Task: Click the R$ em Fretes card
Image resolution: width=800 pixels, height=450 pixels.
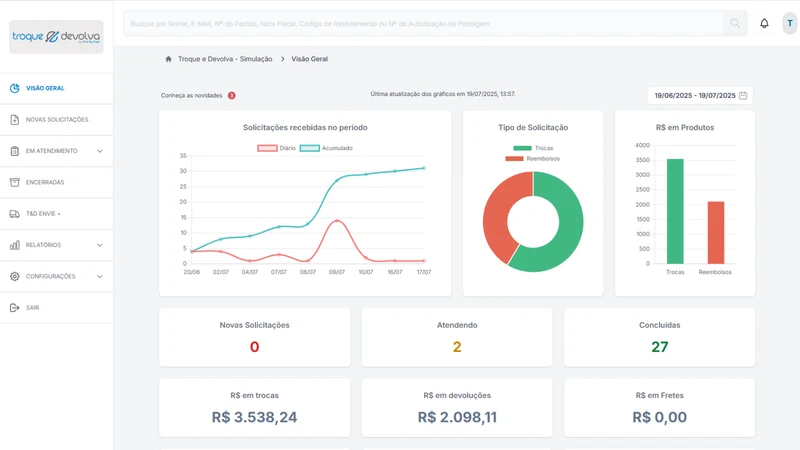Action: 660,407
